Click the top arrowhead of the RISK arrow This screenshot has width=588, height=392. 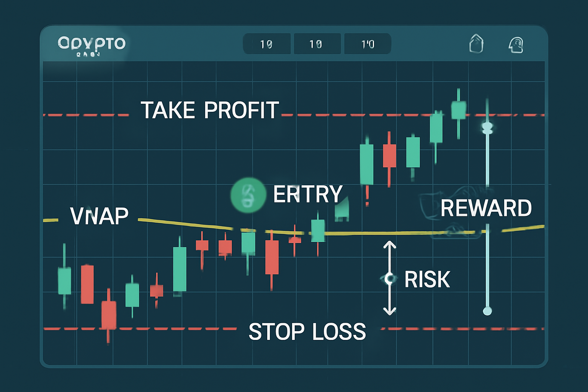[x=390, y=244]
